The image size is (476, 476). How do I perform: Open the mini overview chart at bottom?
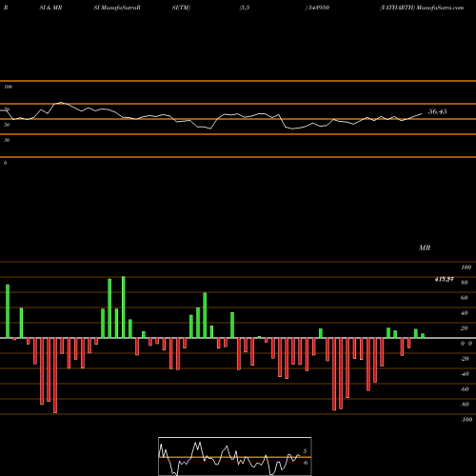click(235, 456)
